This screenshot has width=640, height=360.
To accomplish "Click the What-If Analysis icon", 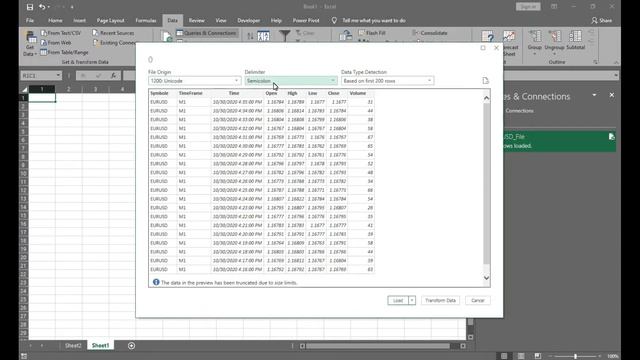I will (x=487, y=37).
